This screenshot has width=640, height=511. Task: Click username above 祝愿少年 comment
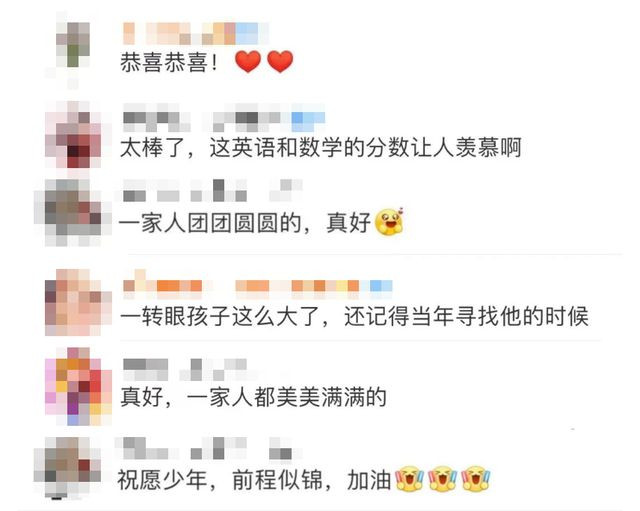(x=208, y=448)
